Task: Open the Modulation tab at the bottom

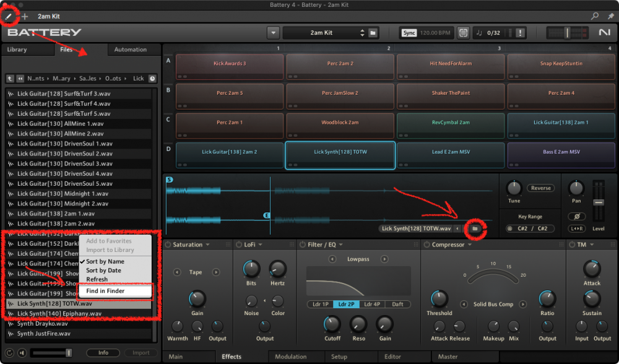Action: point(290,357)
